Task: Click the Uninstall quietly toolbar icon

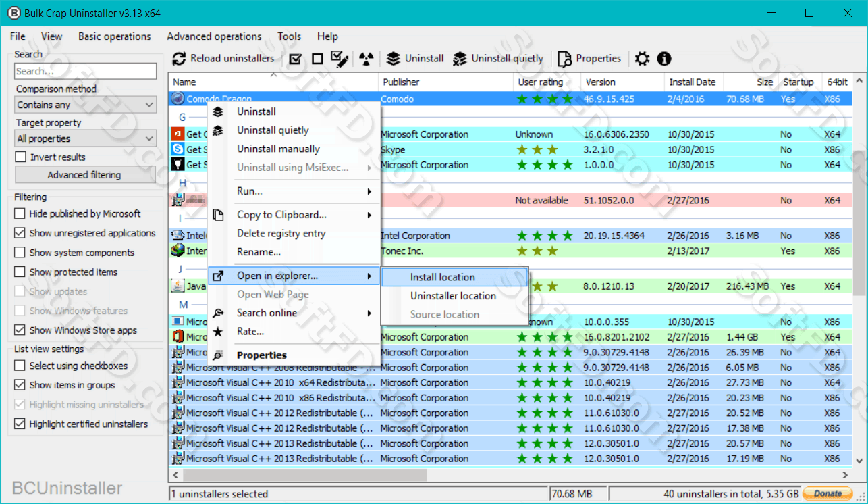Action: [460, 59]
